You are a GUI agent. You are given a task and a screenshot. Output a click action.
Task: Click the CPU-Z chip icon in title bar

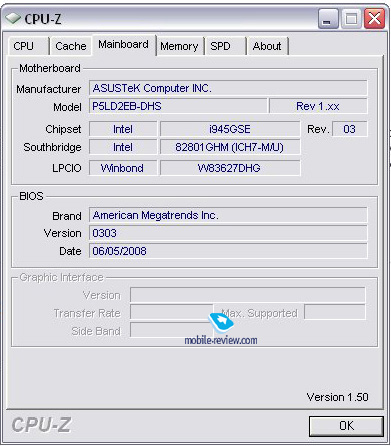point(13,18)
